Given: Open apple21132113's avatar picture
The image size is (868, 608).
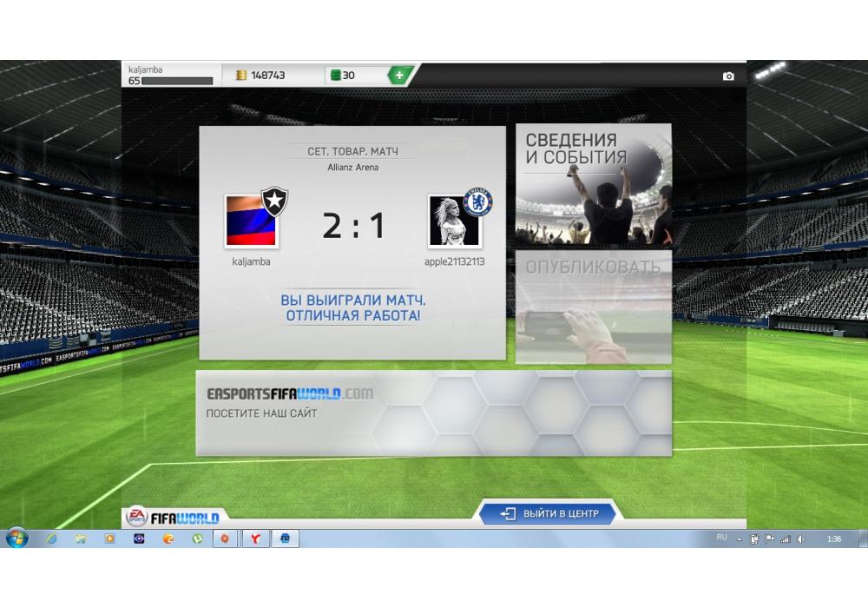Looking at the screenshot, I should click(x=453, y=221).
